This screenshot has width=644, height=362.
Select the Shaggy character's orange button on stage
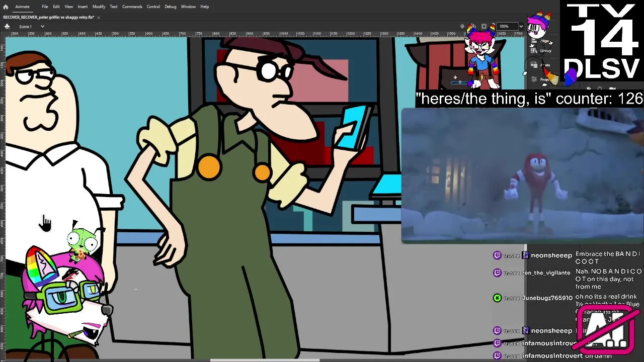(x=209, y=166)
